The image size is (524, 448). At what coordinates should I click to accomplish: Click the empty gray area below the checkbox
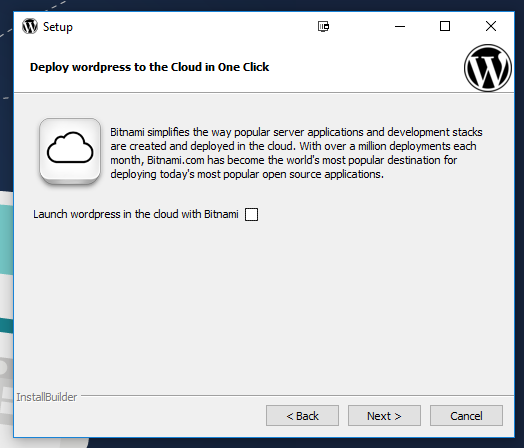(x=264, y=301)
